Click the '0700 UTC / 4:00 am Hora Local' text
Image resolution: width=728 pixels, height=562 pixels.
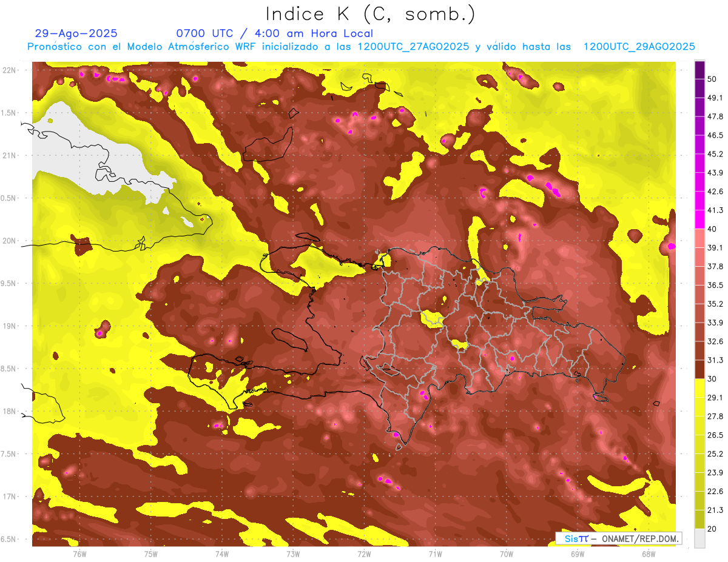pyautogui.click(x=274, y=33)
